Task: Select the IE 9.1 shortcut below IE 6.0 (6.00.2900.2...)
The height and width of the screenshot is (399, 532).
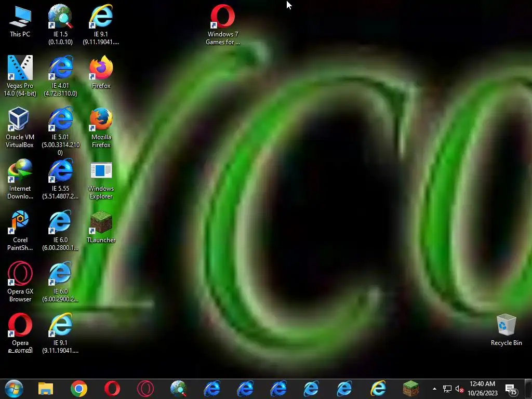Action: 60,334
